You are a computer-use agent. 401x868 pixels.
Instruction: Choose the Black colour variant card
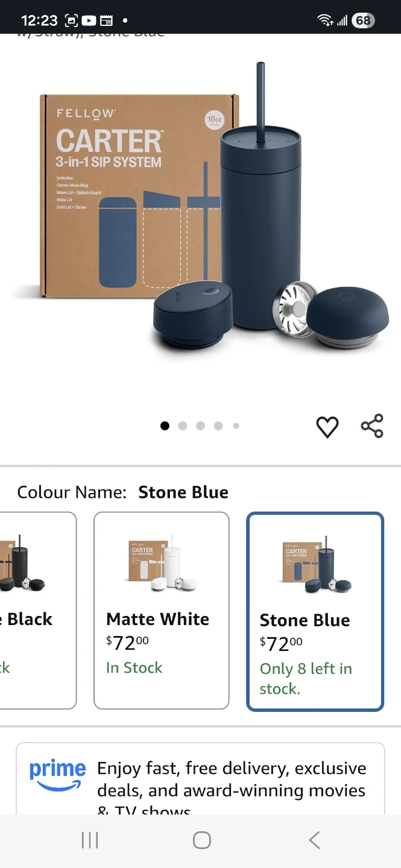(x=38, y=611)
